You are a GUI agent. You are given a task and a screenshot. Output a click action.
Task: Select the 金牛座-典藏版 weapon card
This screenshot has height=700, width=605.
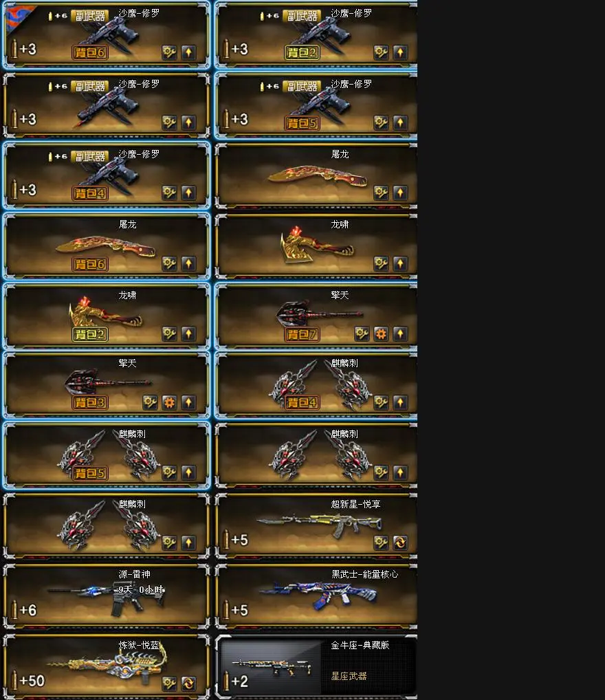[316, 666]
